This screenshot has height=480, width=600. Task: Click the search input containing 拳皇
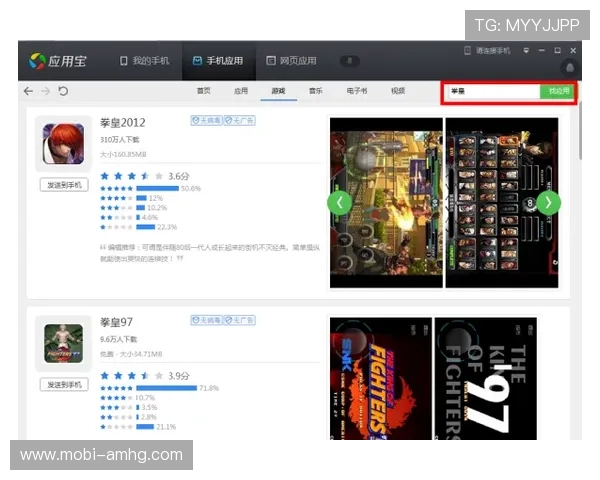coord(494,91)
